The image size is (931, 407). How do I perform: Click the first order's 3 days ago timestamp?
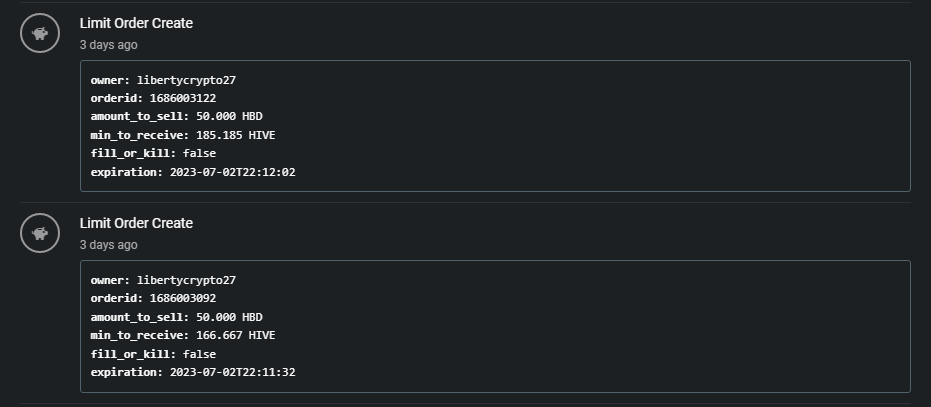tap(109, 45)
